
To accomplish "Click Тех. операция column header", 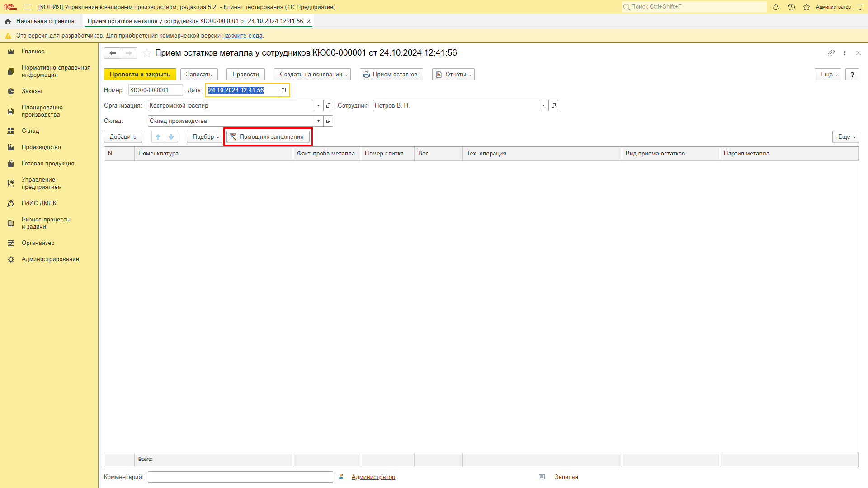I will [x=542, y=154].
